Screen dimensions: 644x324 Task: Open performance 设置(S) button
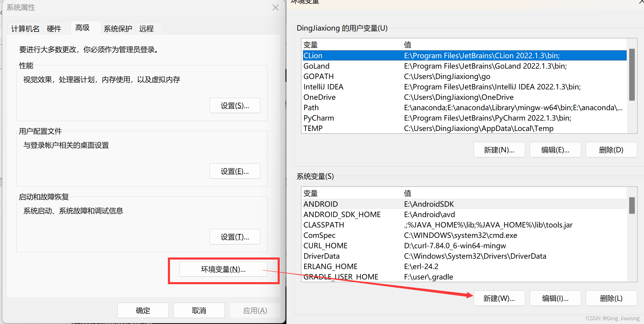pos(235,106)
